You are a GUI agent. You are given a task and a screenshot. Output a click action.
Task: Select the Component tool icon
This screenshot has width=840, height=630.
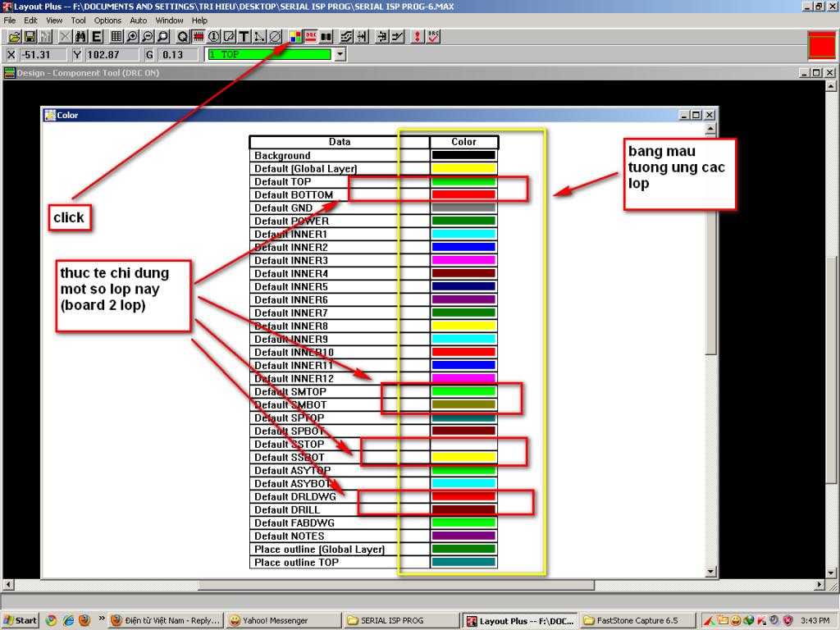pos(199,36)
